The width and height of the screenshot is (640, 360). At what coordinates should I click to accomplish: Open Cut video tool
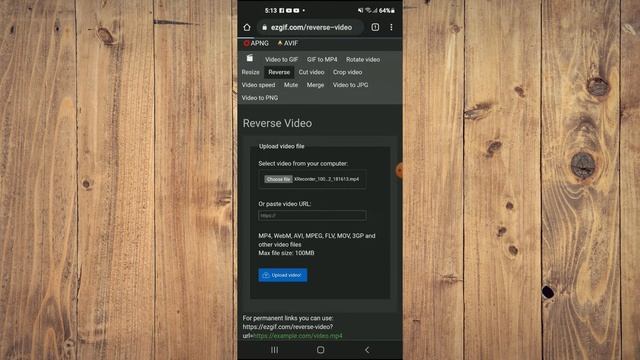tap(311, 72)
